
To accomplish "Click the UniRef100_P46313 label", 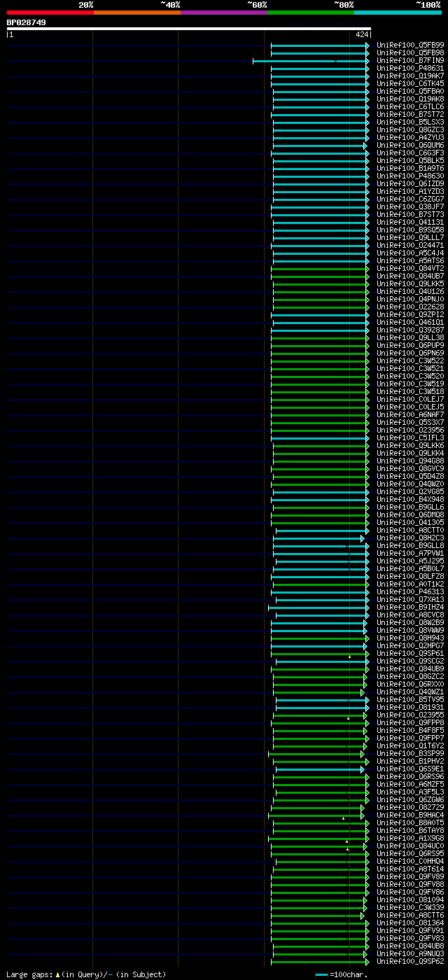I will point(410,591).
